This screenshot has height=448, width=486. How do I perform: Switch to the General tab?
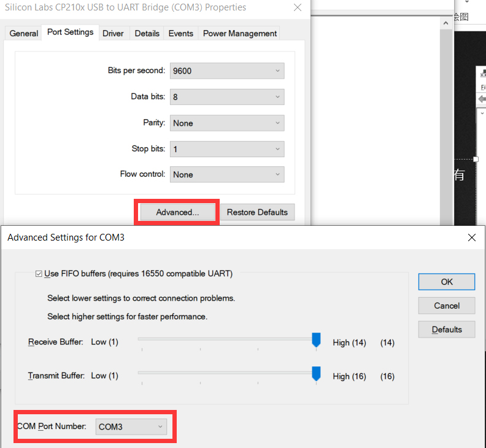(23, 33)
